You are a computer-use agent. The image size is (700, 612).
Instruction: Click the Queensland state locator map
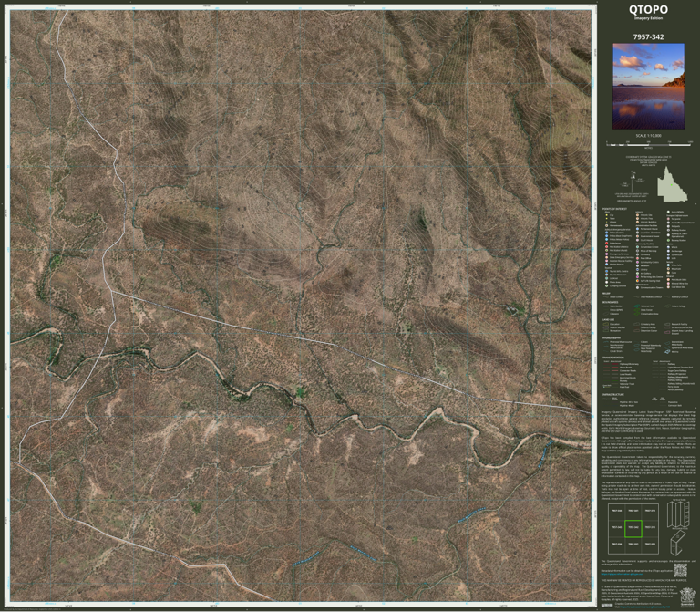click(x=673, y=183)
